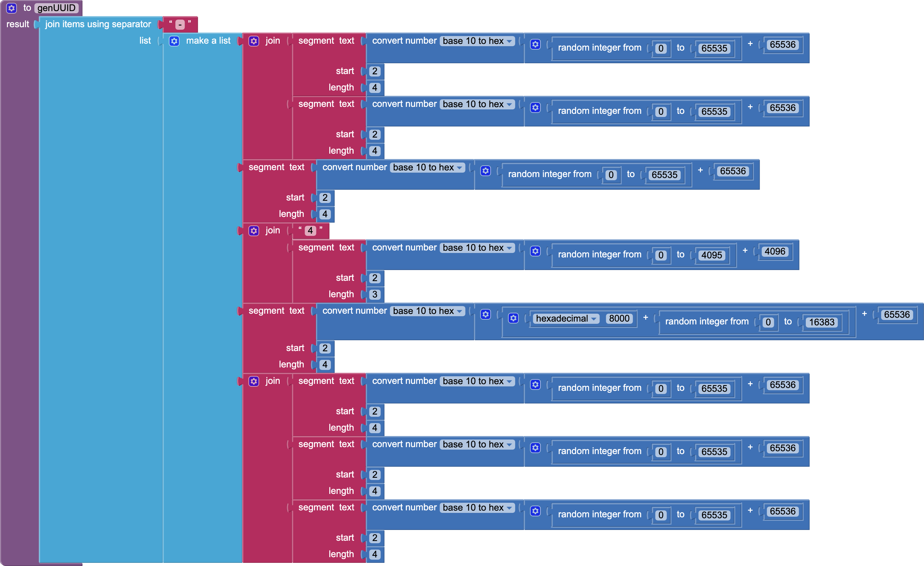Click gear before hexadecimal 8000 addition block
Viewport: 924px width, 566px height.
coord(513,318)
